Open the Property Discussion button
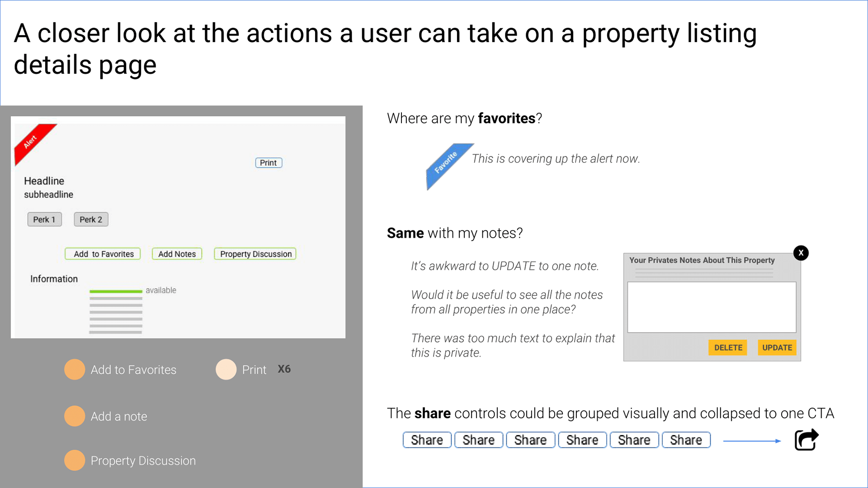 [x=255, y=254]
